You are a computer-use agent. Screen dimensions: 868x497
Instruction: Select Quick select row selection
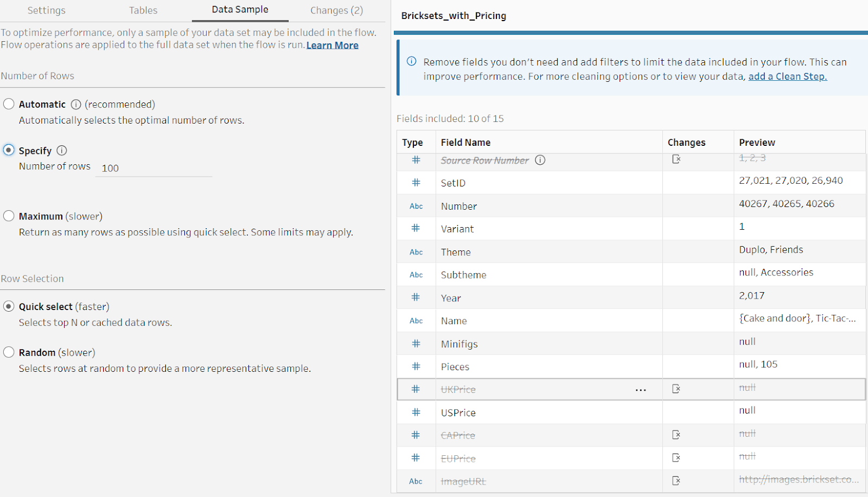coord(9,306)
